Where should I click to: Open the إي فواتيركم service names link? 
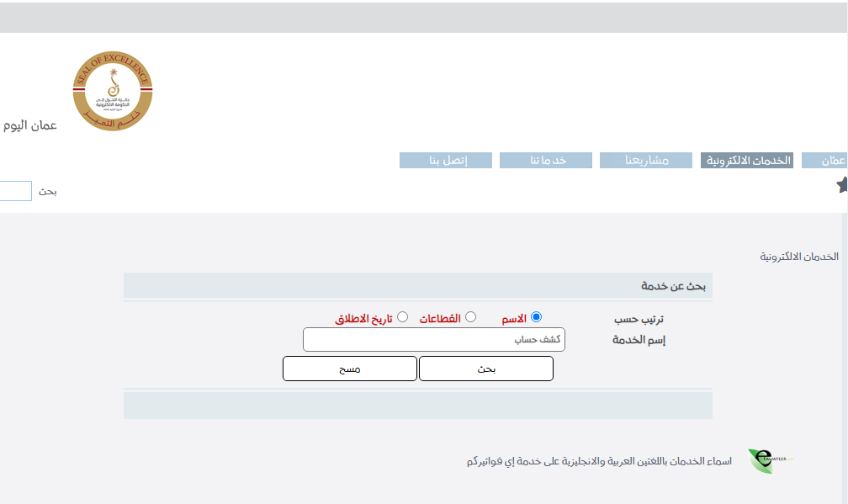point(599,461)
